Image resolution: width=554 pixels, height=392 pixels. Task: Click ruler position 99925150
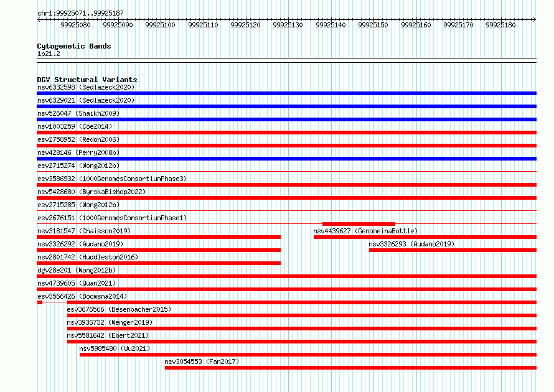pos(373,25)
